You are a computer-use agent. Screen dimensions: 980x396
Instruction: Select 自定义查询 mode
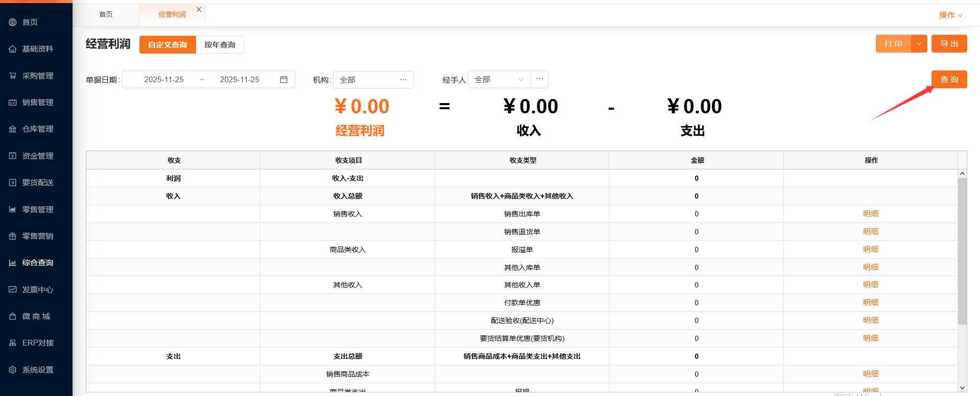click(168, 45)
